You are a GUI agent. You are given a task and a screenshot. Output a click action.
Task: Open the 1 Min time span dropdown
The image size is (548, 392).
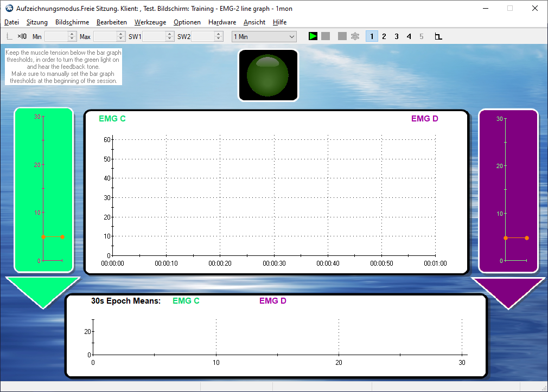[264, 37]
